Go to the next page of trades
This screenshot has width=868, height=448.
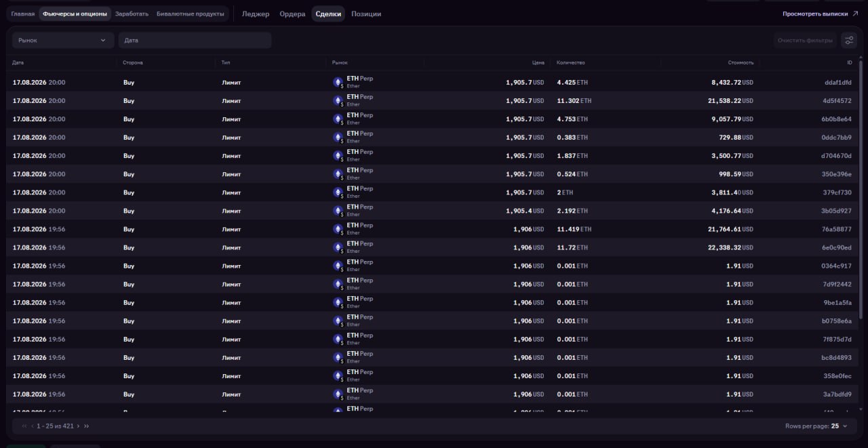click(78, 426)
